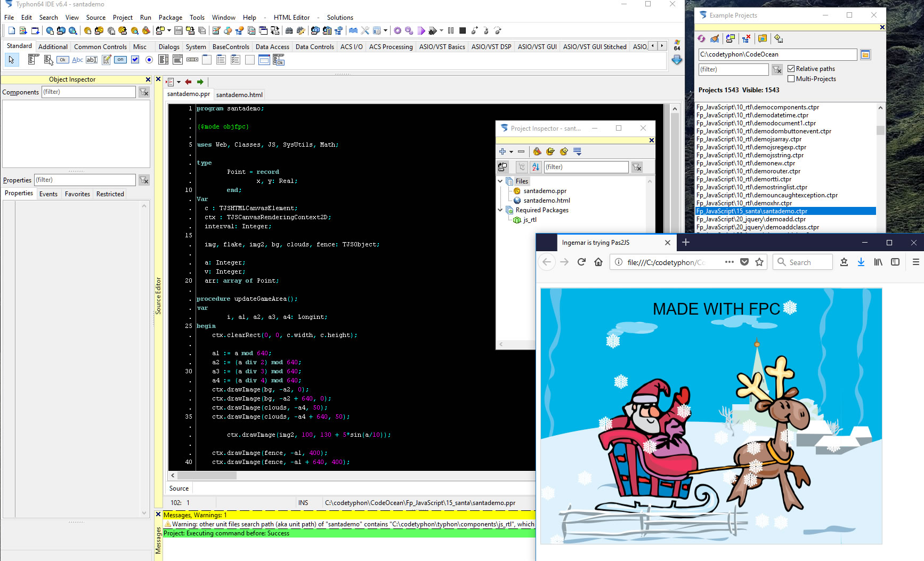
Task: Close the Ingemar is trying Pas2JS tab
Action: point(668,243)
